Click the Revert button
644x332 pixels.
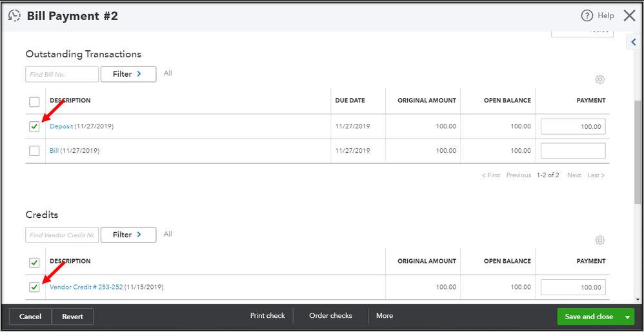point(73,317)
